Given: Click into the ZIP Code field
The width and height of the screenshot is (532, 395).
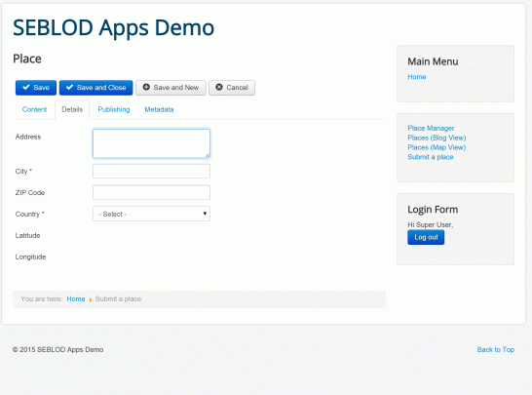Looking at the screenshot, I should click(x=151, y=192).
